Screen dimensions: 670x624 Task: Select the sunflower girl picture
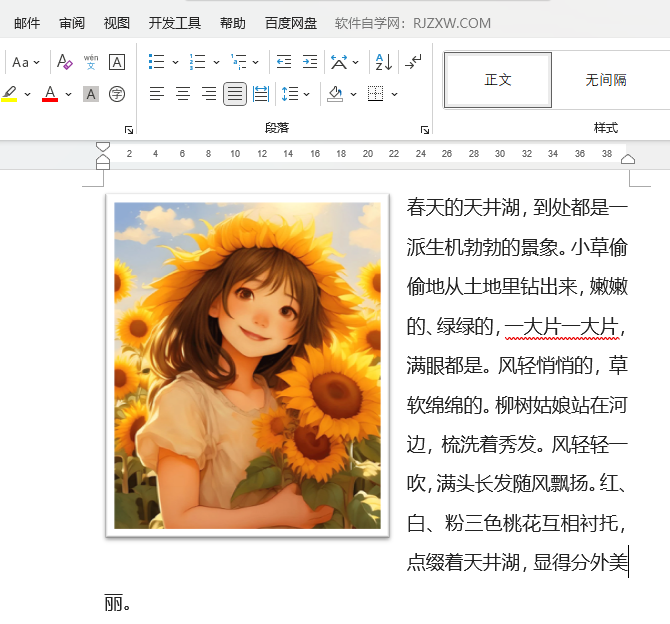click(247, 365)
